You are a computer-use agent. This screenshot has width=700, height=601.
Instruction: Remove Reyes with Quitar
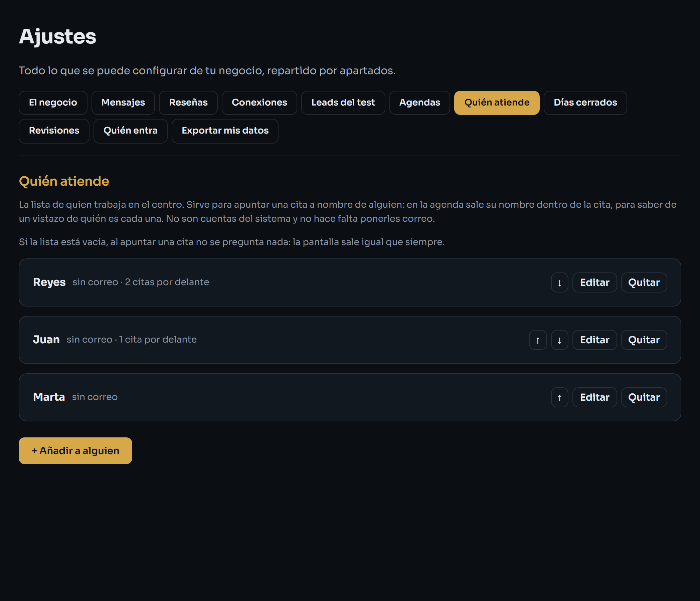[644, 282]
